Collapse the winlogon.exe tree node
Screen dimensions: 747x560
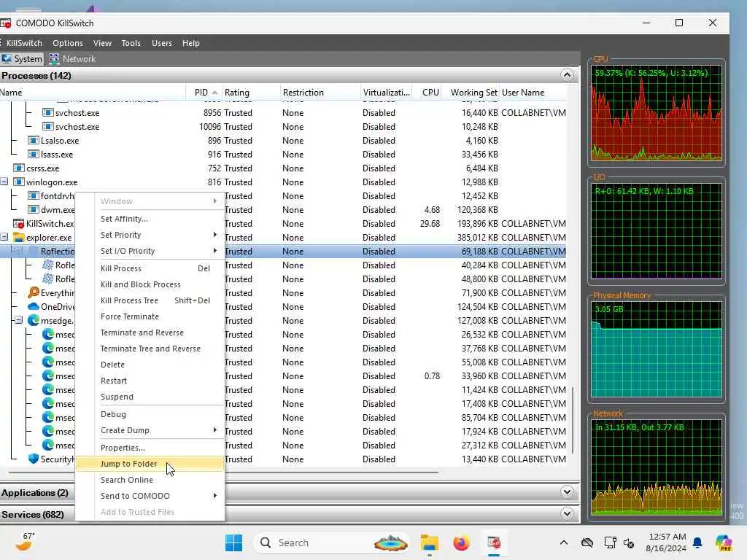click(4, 182)
